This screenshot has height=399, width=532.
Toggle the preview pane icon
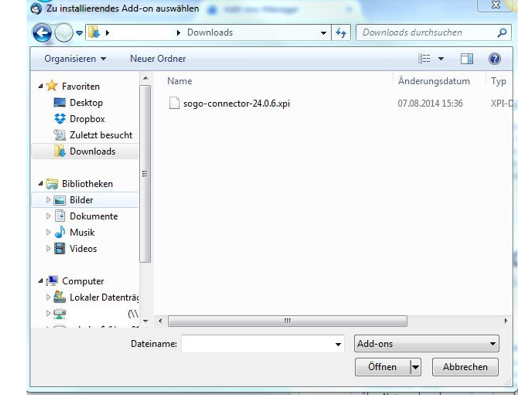pyautogui.click(x=467, y=59)
